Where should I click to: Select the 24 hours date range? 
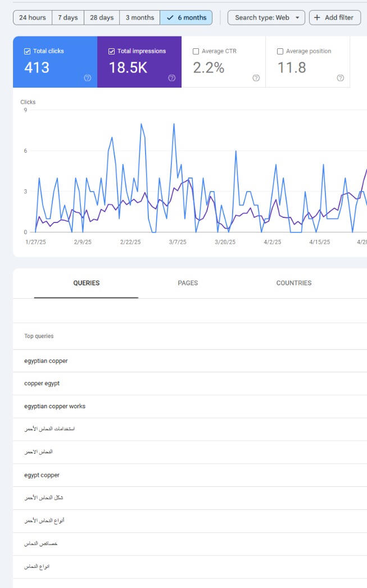(33, 17)
